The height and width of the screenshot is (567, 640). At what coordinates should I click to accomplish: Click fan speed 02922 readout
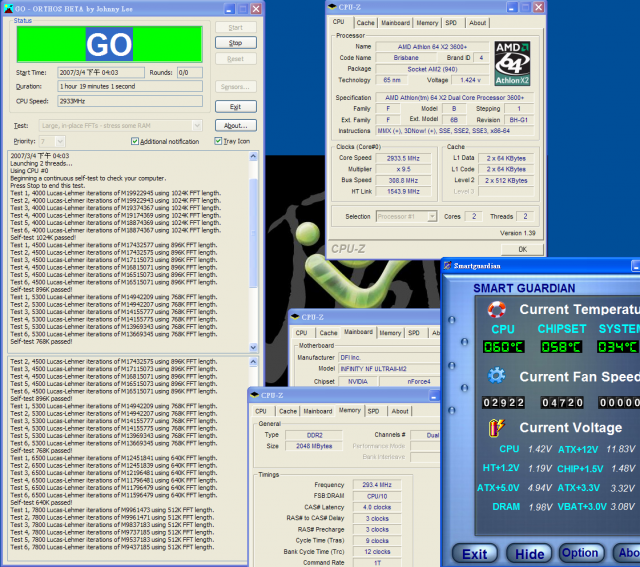[503, 402]
